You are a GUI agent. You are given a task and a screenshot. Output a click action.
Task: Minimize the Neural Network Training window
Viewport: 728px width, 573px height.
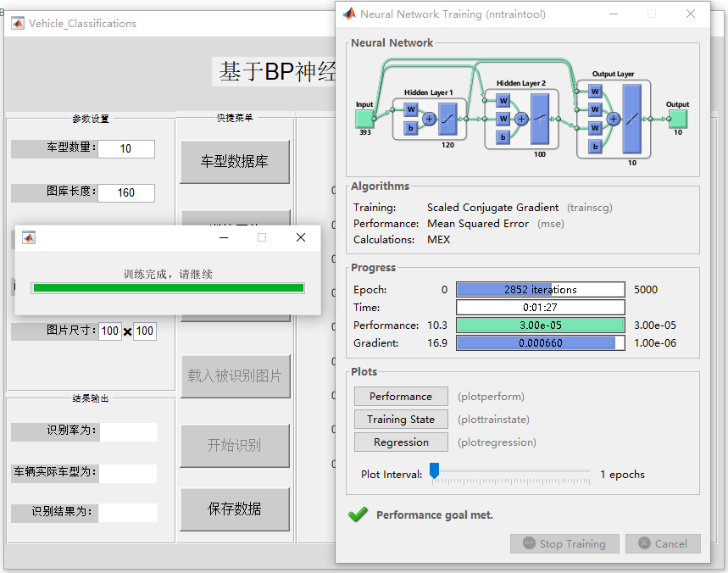[614, 14]
